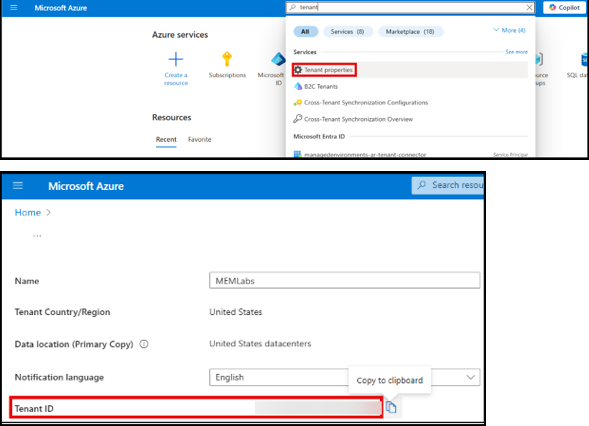Switch to the Favorite resources tab
Image resolution: width=589 pixels, height=426 pixels.
[199, 139]
